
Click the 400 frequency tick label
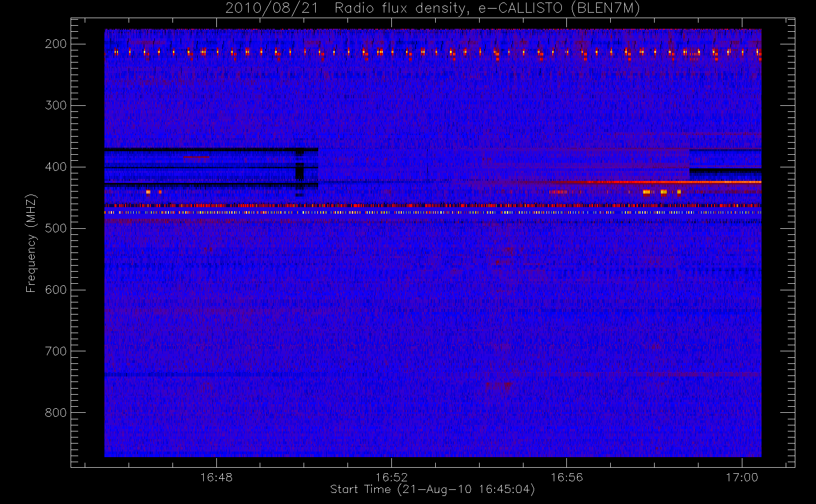(x=56, y=167)
